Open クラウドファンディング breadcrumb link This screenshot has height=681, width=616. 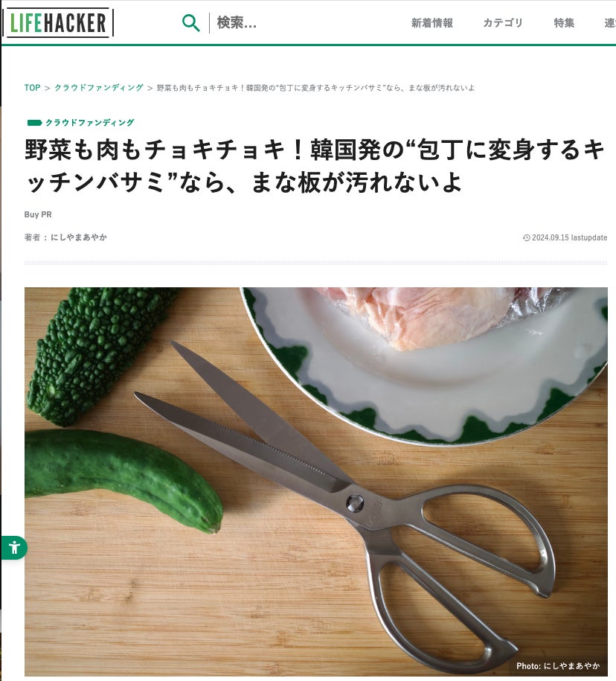[x=98, y=88]
